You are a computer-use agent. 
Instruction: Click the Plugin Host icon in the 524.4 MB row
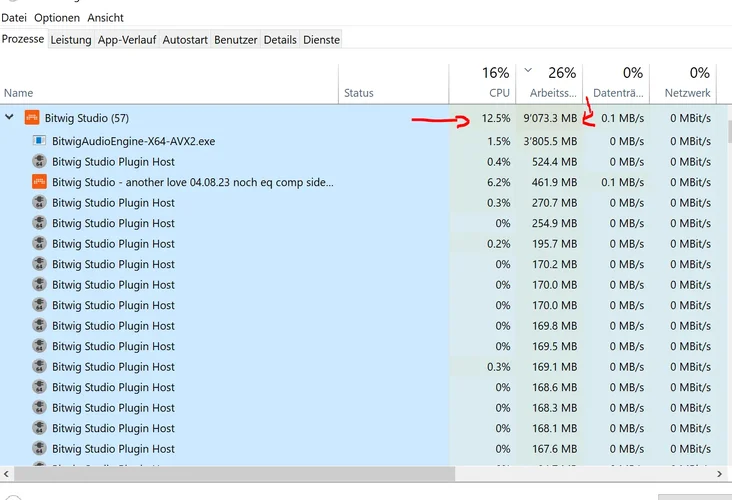click(39, 161)
